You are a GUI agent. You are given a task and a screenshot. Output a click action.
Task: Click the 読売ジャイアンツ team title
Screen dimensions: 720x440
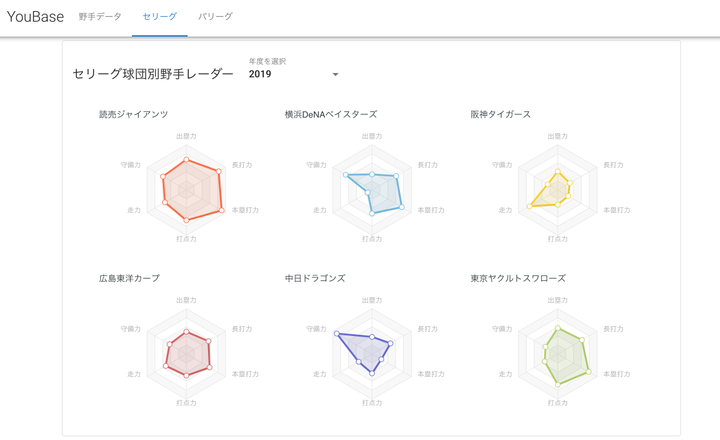[x=133, y=114]
